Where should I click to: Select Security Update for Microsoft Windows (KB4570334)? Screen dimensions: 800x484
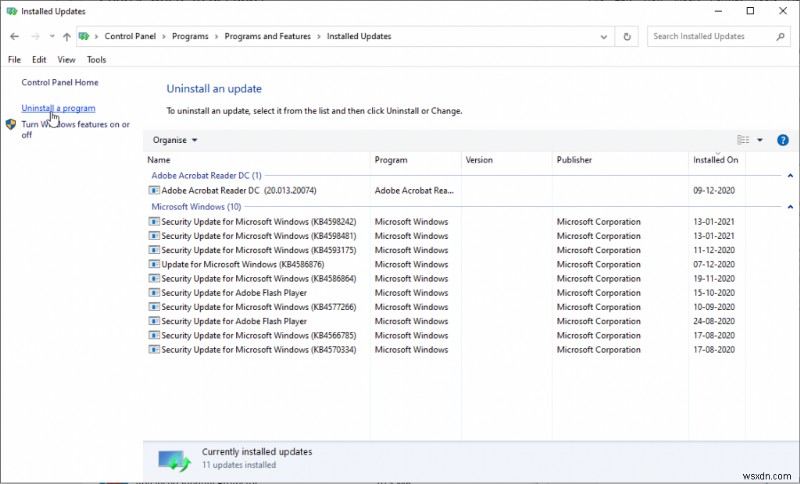coord(259,350)
